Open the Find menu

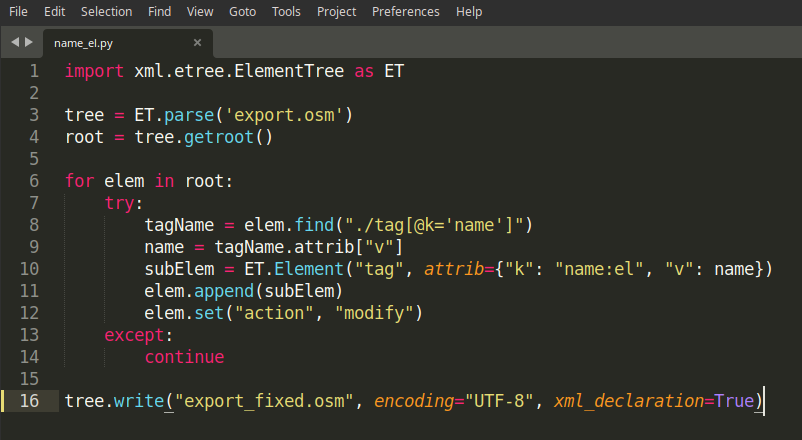click(x=160, y=12)
